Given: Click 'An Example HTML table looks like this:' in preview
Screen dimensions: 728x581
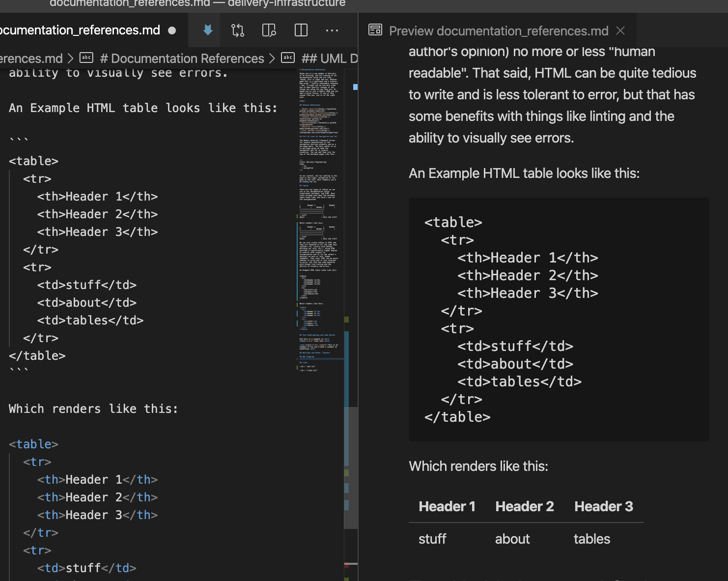Looking at the screenshot, I should 524,174.
